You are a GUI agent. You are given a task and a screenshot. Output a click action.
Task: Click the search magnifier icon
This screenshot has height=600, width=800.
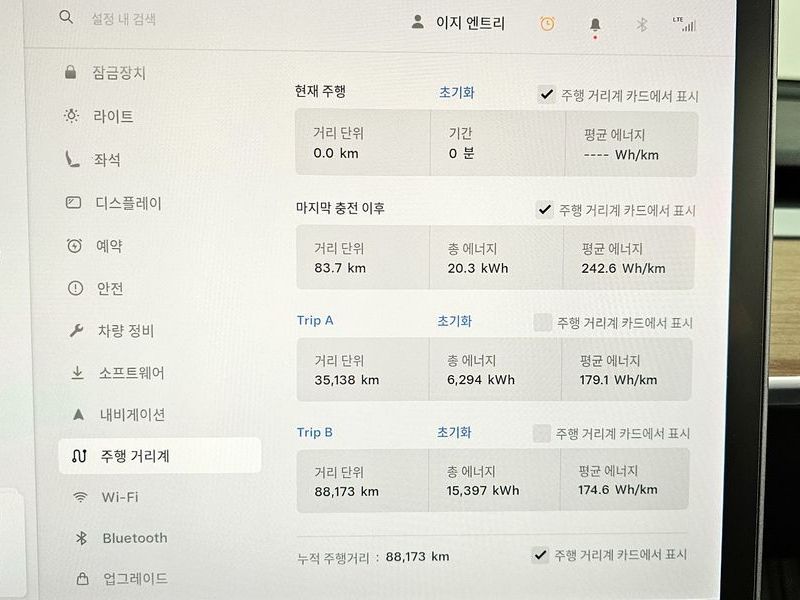click(66, 17)
